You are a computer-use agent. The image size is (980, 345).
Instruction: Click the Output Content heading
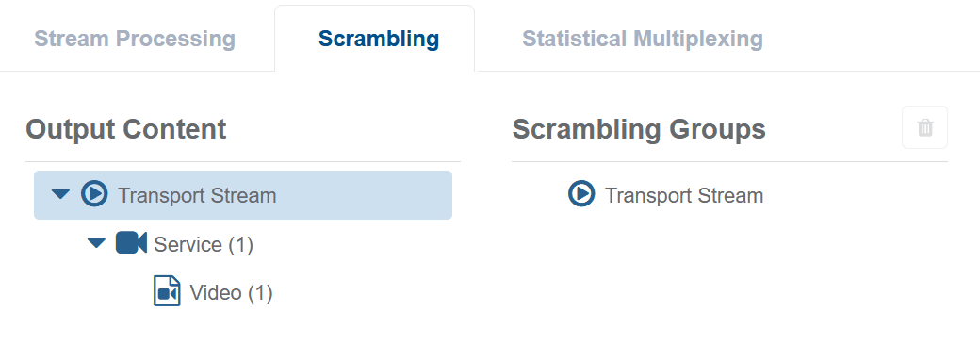pyautogui.click(x=126, y=129)
